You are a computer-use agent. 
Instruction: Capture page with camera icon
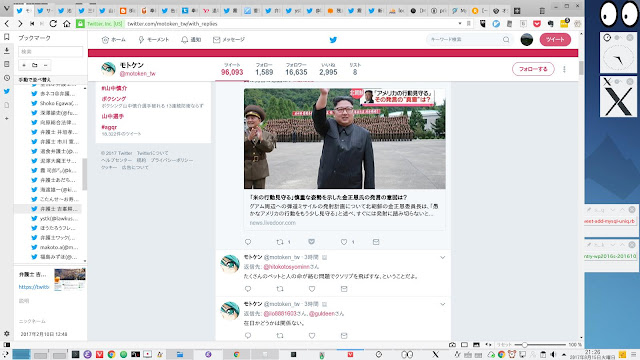click(452, 345)
